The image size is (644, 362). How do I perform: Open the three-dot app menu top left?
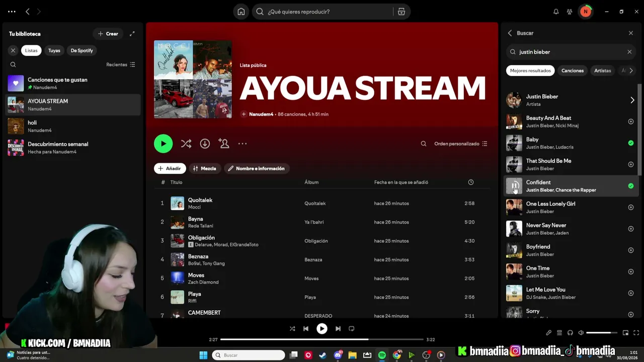[x=12, y=12]
